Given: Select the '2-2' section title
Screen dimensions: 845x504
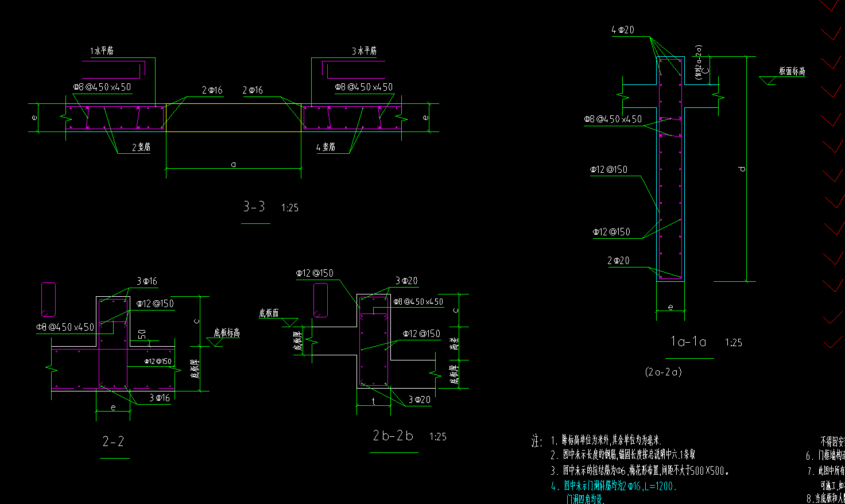Looking at the screenshot, I should 113,441.
